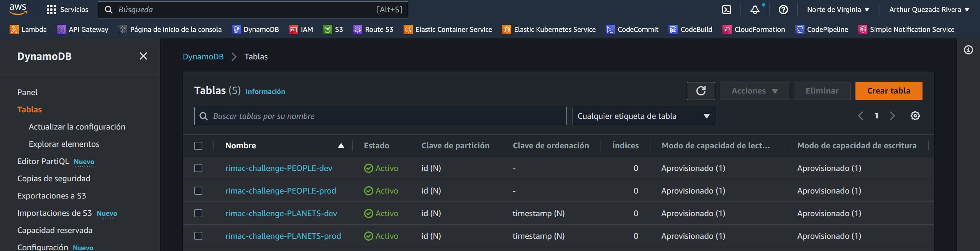Sort by Modo de capacidad de escritura header
The height and width of the screenshot is (251, 980).
point(857,146)
